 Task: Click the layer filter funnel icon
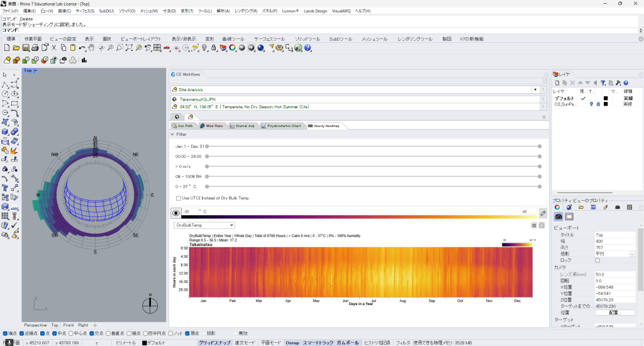pos(602,82)
